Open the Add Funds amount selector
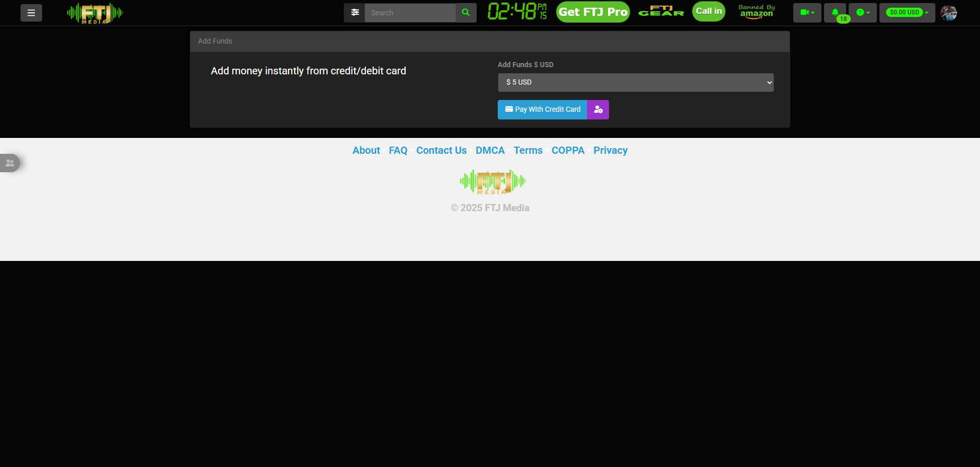The width and height of the screenshot is (980, 467). [x=635, y=83]
